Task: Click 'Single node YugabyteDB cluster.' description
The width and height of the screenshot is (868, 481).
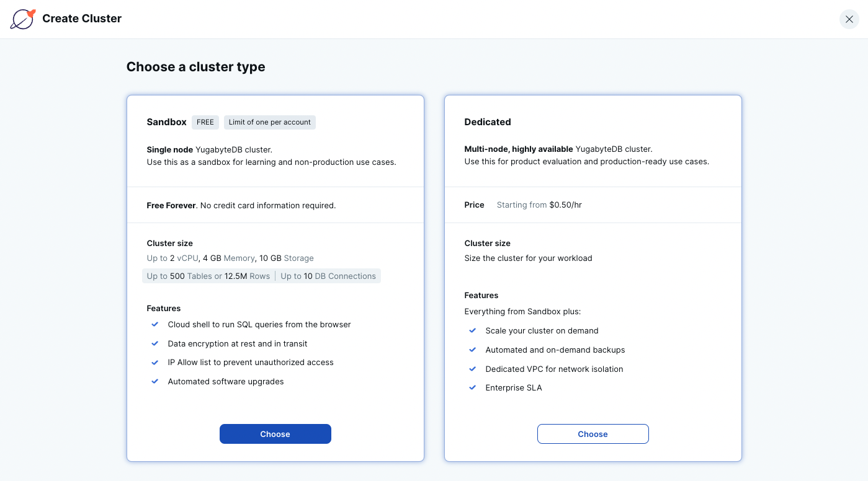Action: (210, 149)
